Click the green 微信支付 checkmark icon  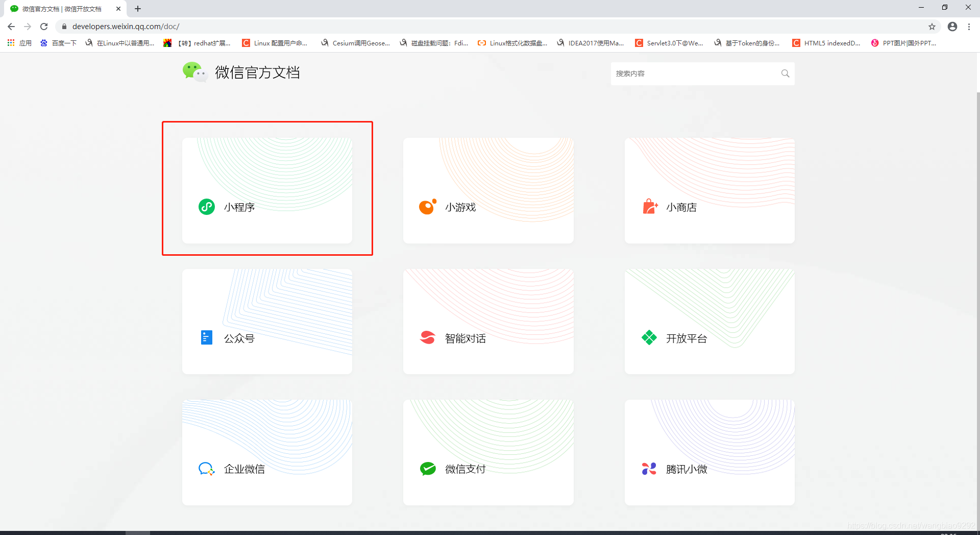pos(428,469)
